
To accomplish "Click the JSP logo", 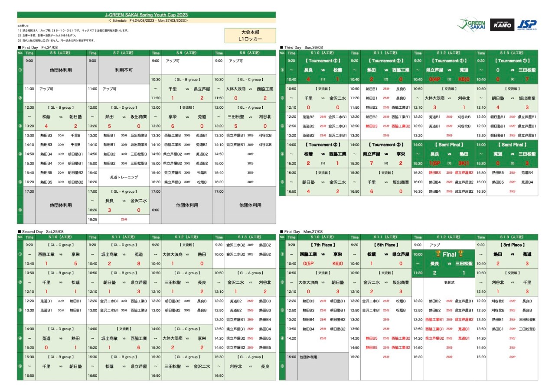I will (527, 25).
